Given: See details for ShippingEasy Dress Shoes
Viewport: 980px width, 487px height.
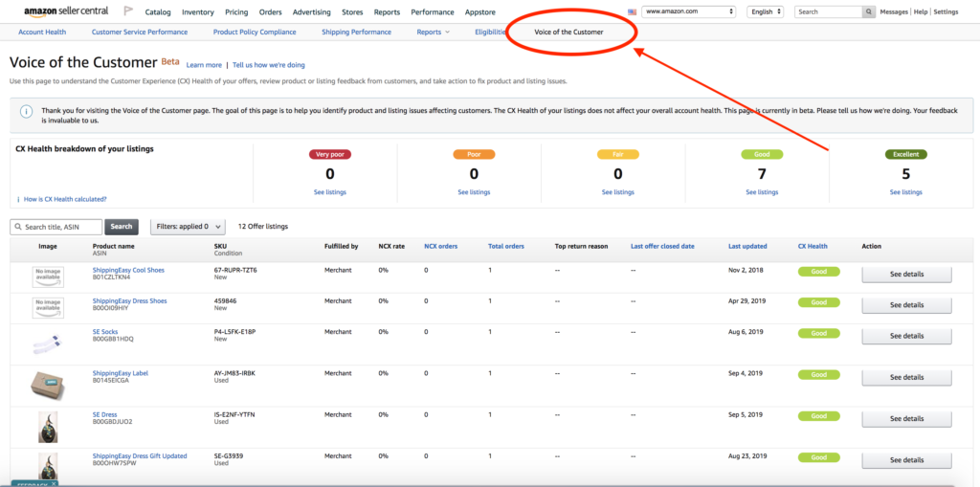Looking at the screenshot, I should (x=907, y=305).
